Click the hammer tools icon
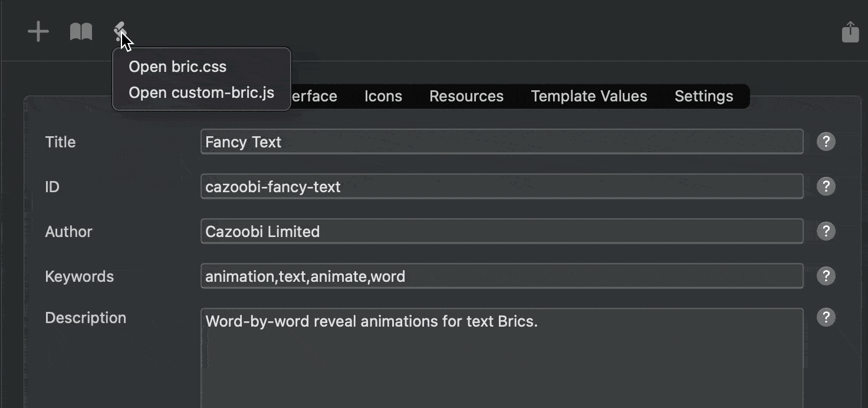The height and width of the screenshot is (408, 868). (x=120, y=31)
